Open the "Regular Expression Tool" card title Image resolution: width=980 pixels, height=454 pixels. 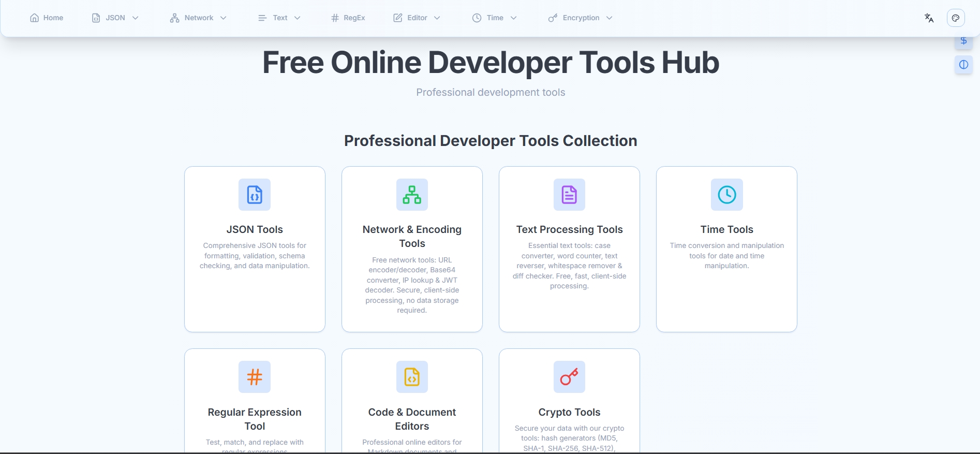255,419
